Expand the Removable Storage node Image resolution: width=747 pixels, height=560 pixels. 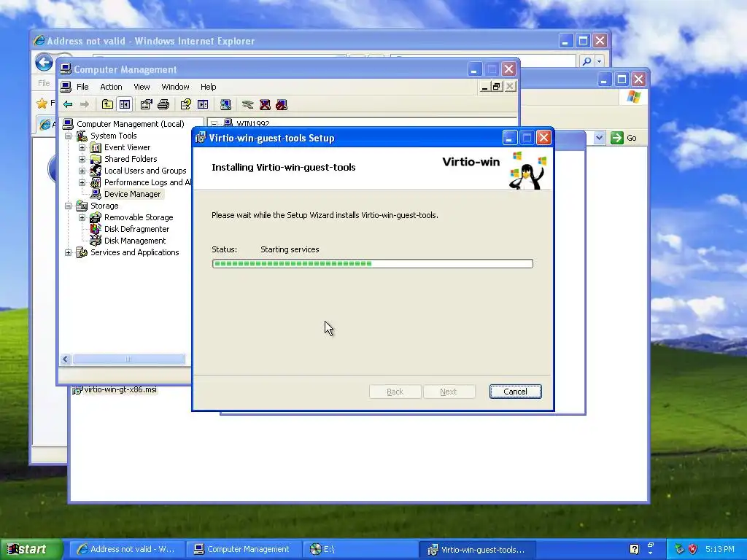pyautogui.click(x=82, y=217)
